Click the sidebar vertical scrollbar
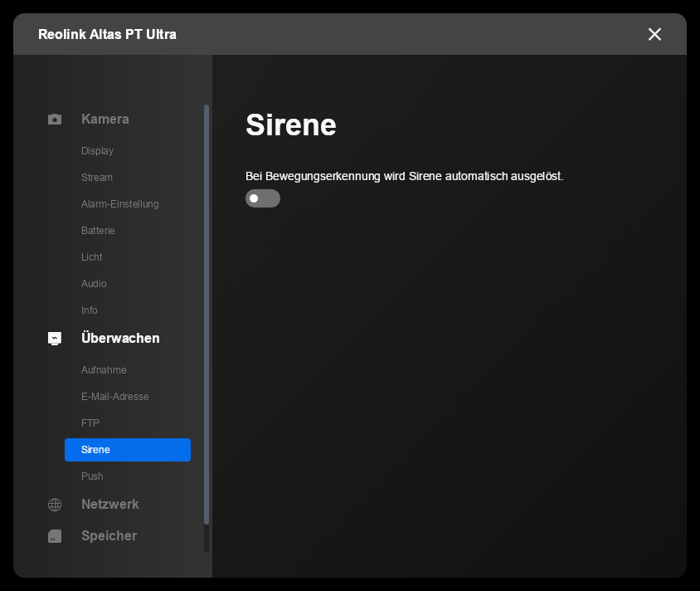This screenshot has height=591, width=700. (207, 315)
